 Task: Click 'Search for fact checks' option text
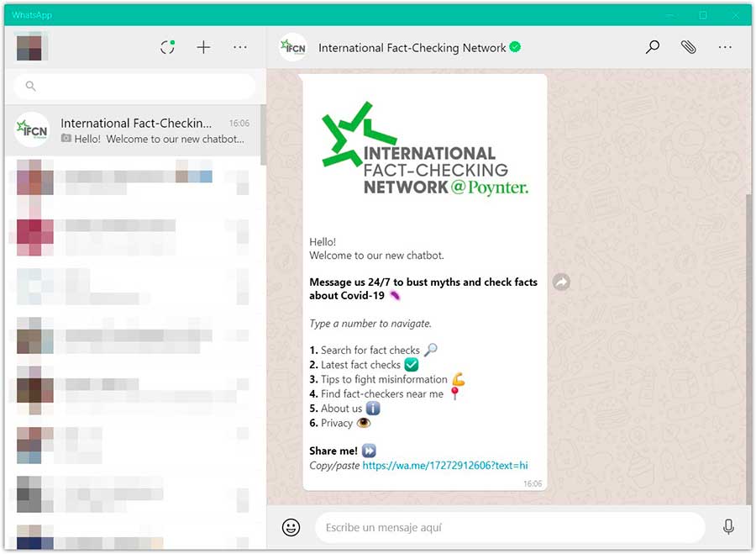[370, 350]
